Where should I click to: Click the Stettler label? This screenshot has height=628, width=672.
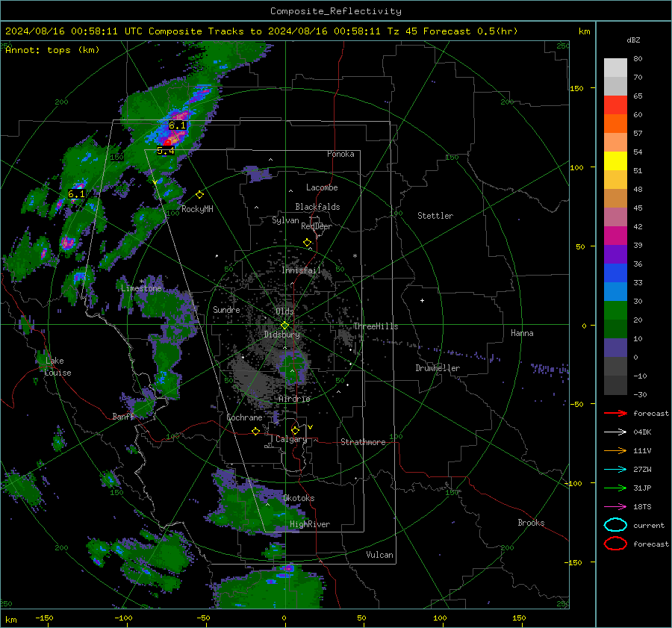[x=435, y=216]
